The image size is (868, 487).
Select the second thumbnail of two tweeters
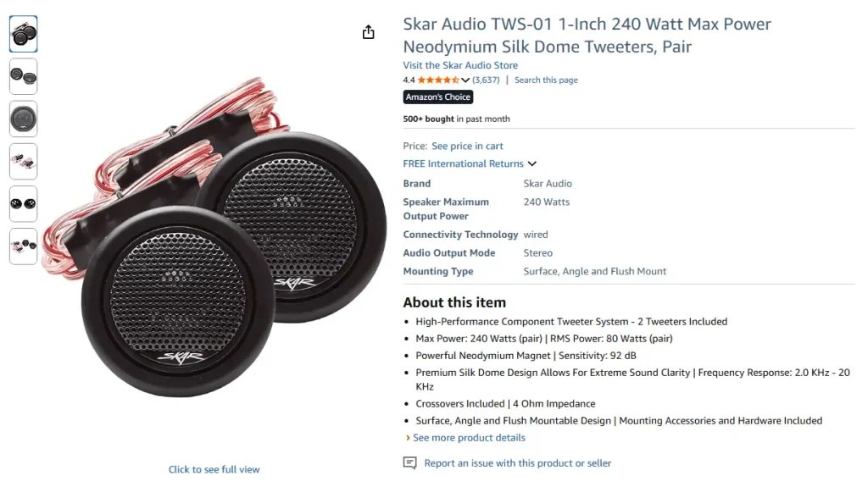[24, 76]
